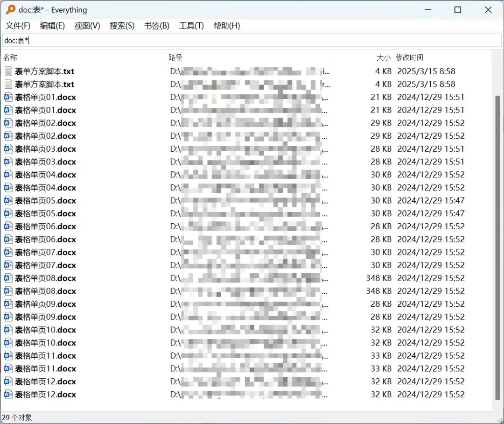Open the 文件(F) menu
This screenshot has height=424, width=504.
(18, 26)
